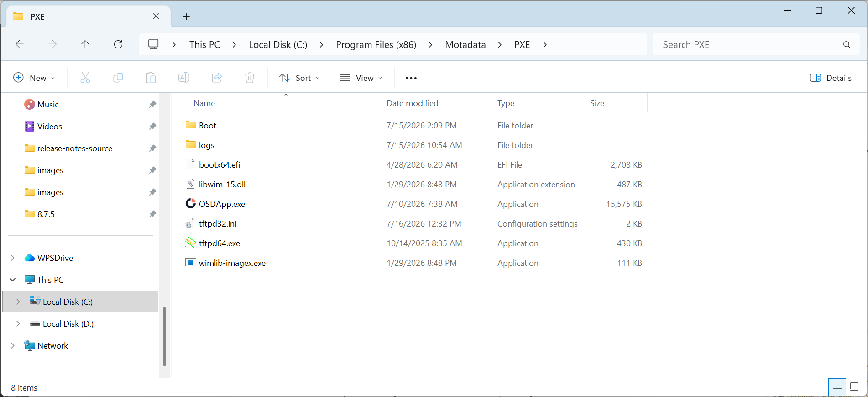Click Local Disk (C:) breadcrumb
This screenshot has width=868, height=397.
278,44
